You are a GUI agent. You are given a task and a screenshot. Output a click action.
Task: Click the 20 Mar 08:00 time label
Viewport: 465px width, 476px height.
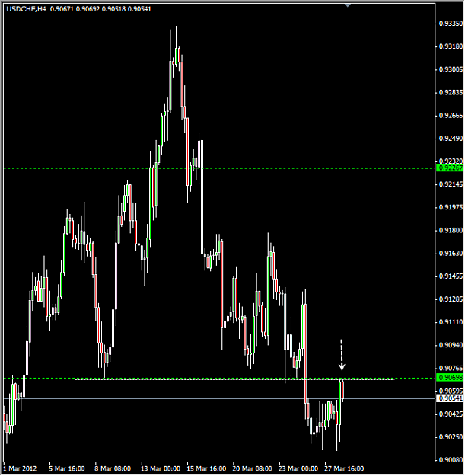click(x=253, y=468)
